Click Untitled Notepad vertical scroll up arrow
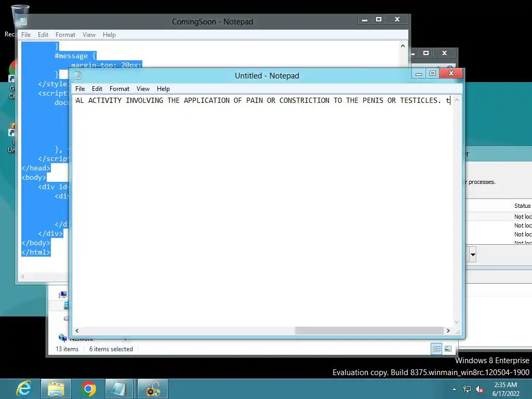This screenshot has height=399, width=532. tap(457, 100)
